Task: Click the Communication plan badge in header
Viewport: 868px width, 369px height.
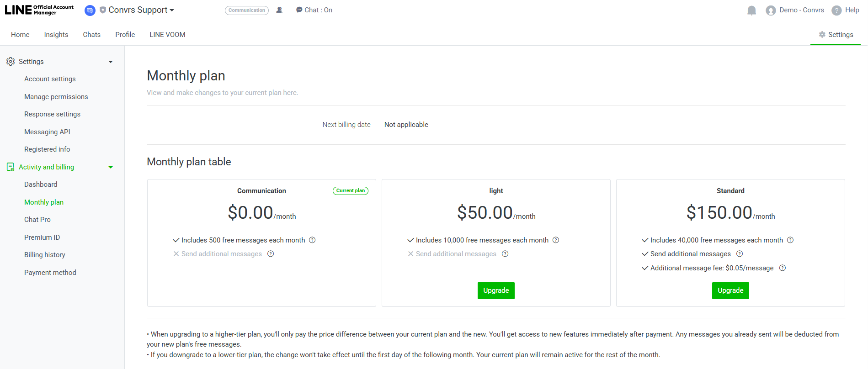Action: point(247,10)
